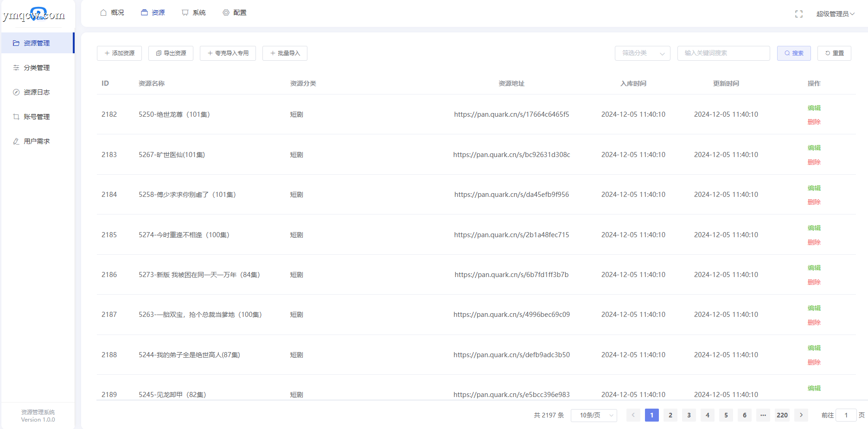Click the previous page arrow
Viewport: 868px width, 429px height.
coord(633,415)
